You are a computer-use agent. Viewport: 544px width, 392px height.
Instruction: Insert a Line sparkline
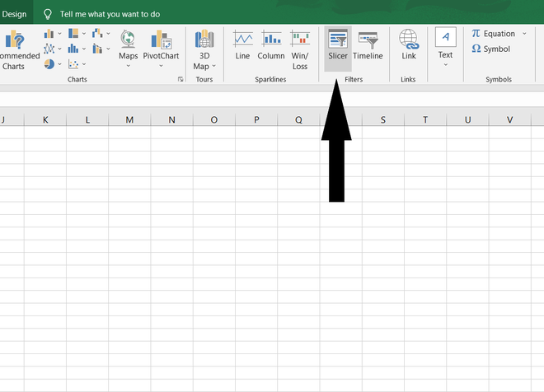pos(242,45)
